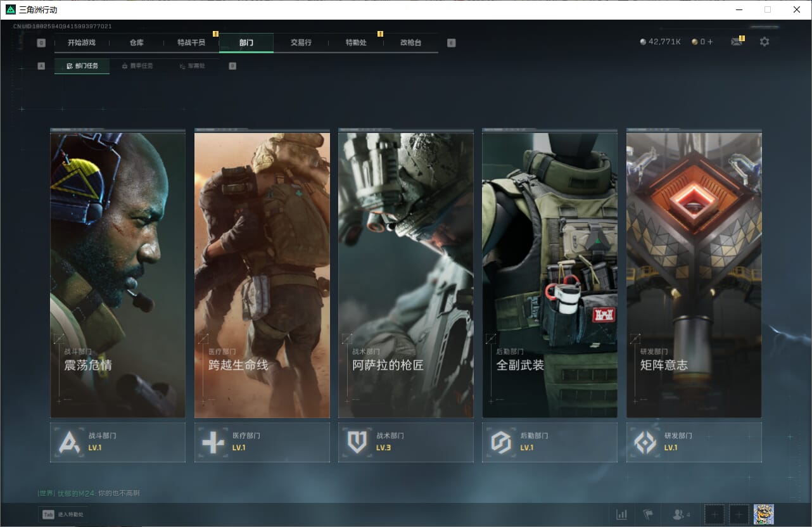
Task: Click the statistics bar chart icon
Action: (x=622, y=514)
